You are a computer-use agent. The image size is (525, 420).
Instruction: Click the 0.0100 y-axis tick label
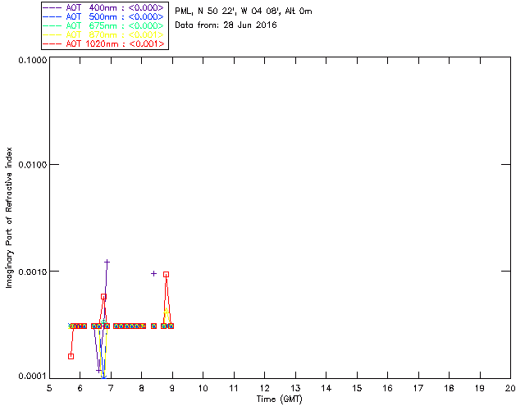pyautogui.click(x=33, y=165)
